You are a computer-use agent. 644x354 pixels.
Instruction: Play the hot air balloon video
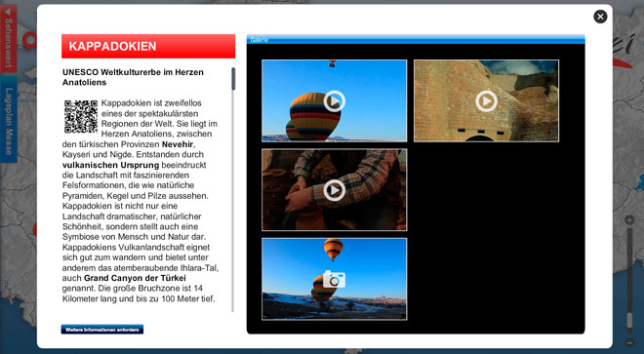pyautogui.click(x=334, y=101)
